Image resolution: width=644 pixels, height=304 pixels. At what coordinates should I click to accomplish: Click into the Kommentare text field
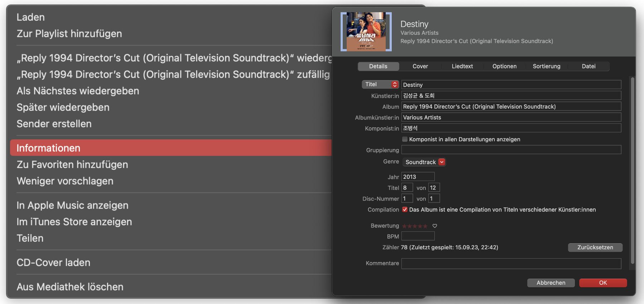click(511, 264)
